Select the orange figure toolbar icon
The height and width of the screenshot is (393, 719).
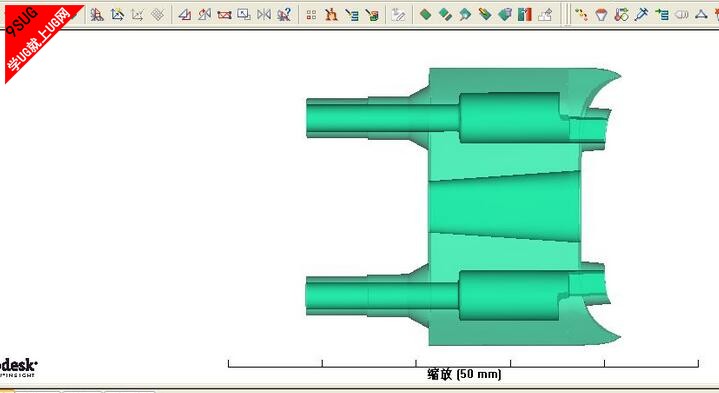[331, 15]
